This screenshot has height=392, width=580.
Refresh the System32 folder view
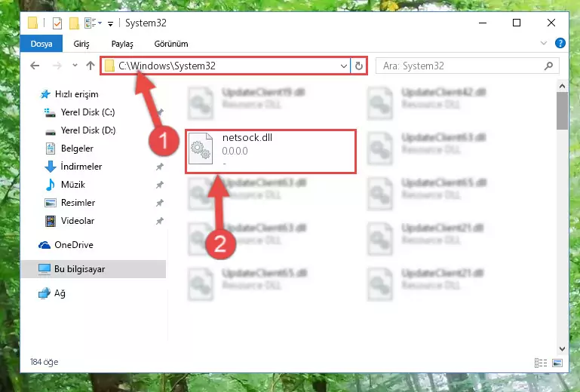[x=358, y=66]
